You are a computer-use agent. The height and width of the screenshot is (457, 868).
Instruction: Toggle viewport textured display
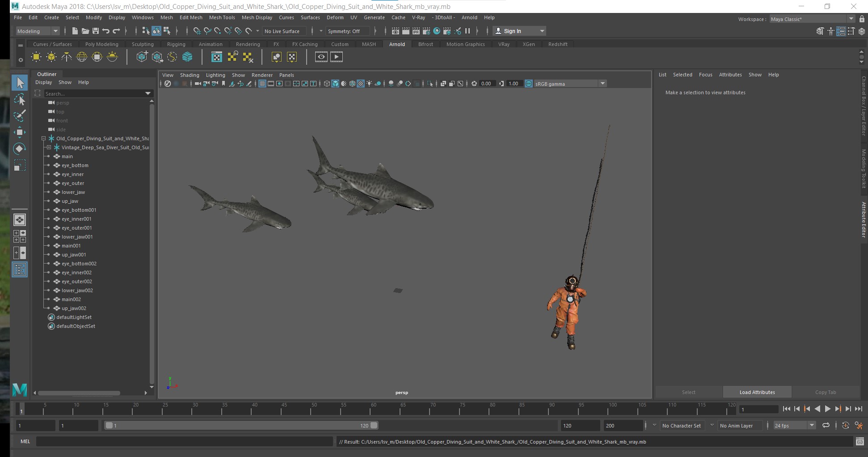(361, 84)
